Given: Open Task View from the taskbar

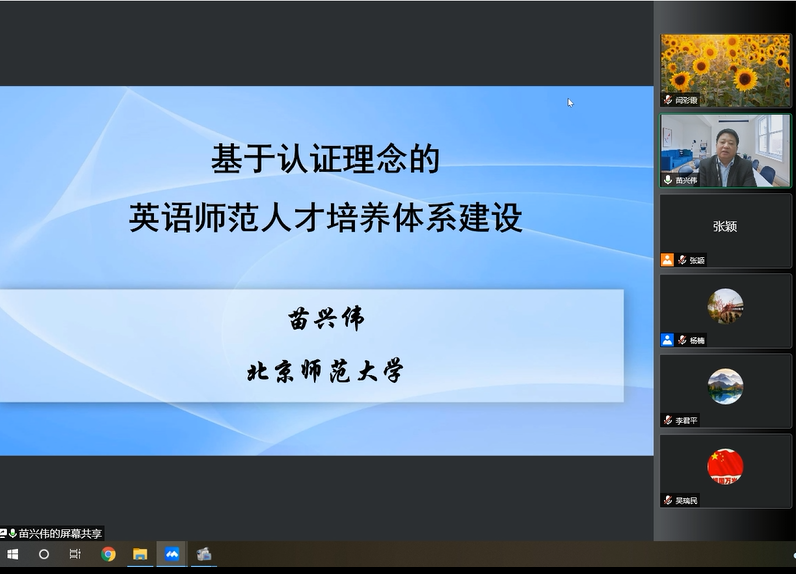Looking at the screenshot, I should [75, 554].
